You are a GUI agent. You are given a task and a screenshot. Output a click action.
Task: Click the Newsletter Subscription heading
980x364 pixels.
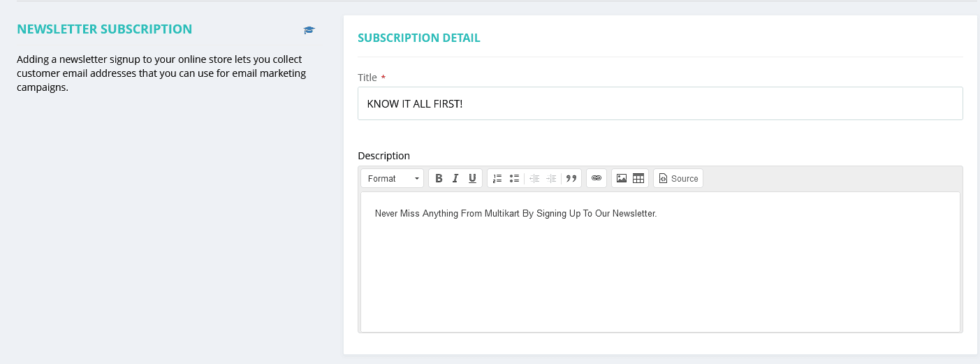point(104,29)
